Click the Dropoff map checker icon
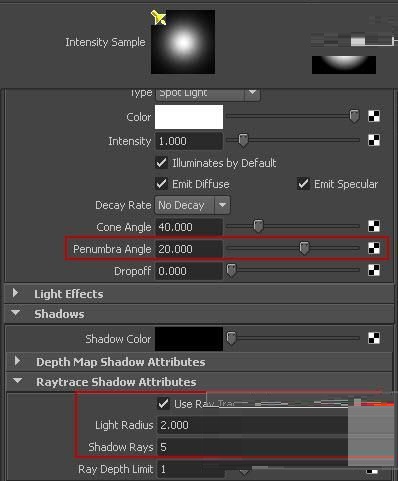 click(x=374, y=270)
